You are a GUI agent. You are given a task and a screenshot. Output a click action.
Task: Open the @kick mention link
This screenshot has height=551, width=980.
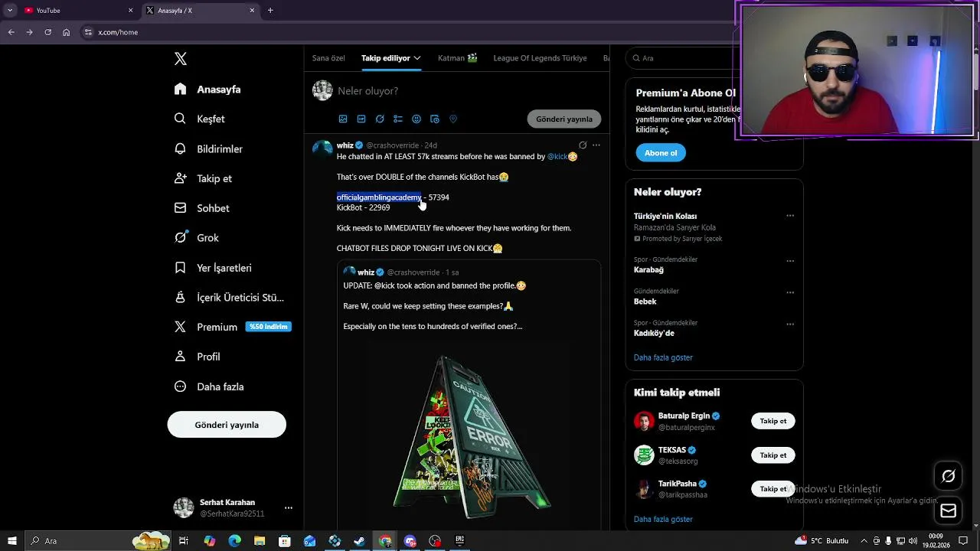click(557, 156)
